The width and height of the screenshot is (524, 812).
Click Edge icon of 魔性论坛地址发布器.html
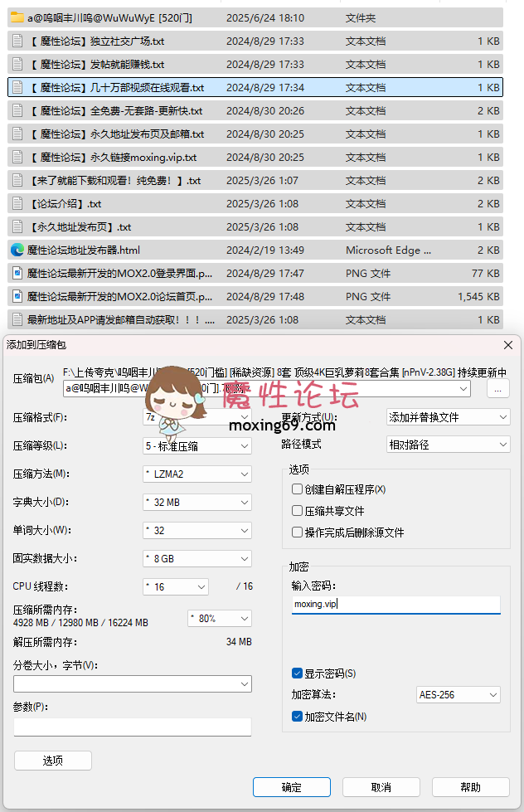tap(17, 250)
